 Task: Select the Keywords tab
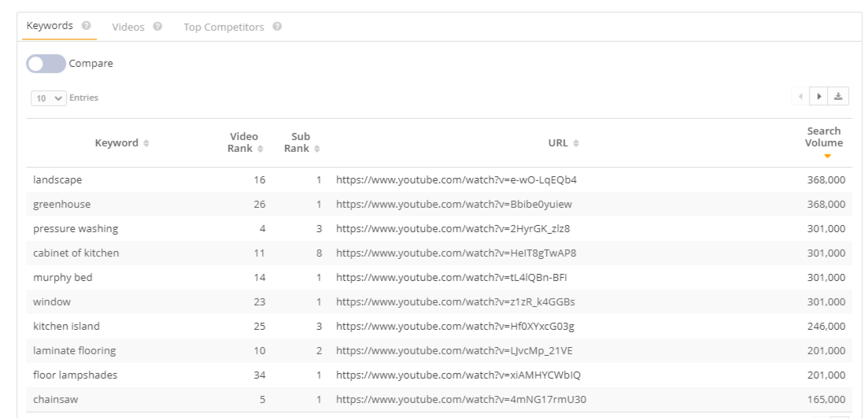[50, 25]
